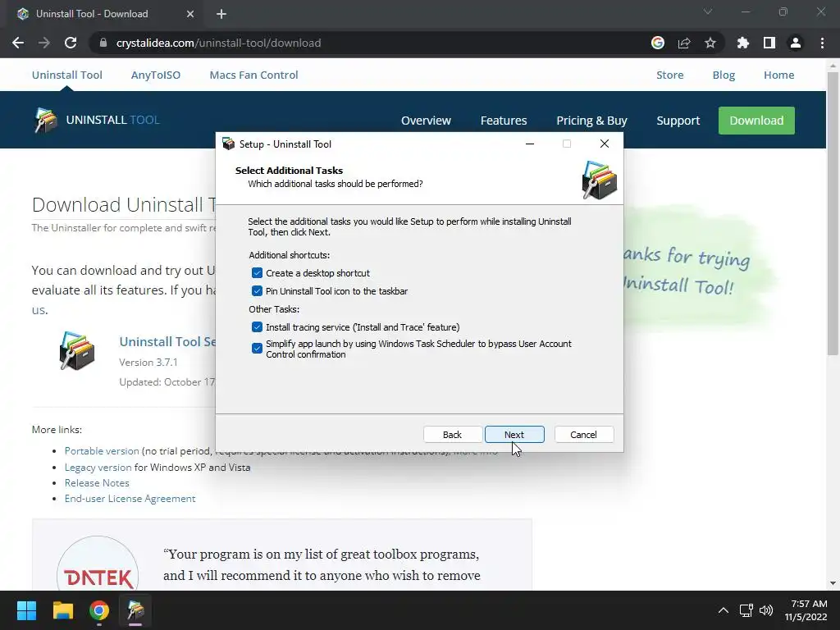Uncheck Create a desktop shortcut
840x630 pixels.
coord(257,273)
